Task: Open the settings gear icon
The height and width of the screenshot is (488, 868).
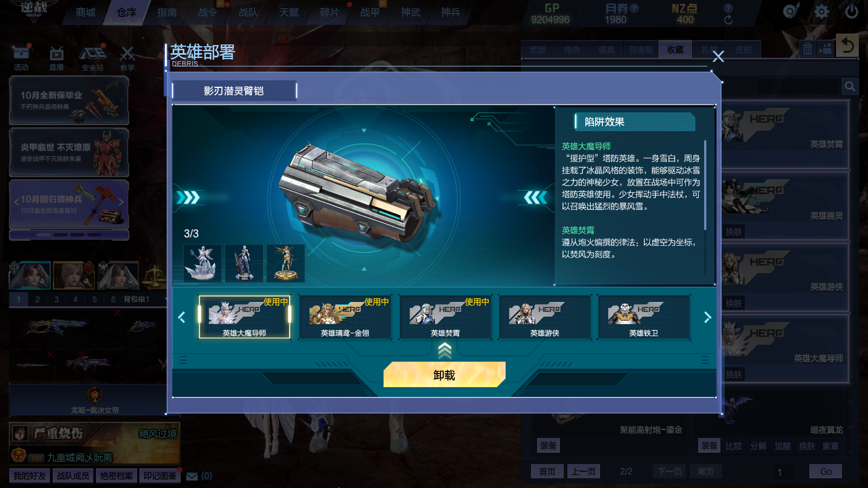Action: tap(821, 11)
